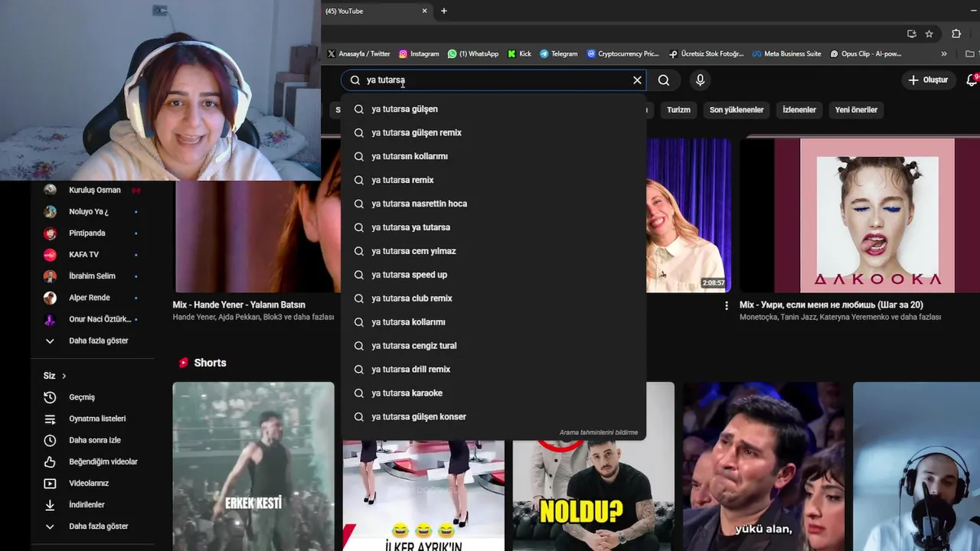The width and height of the screenshot is (980, 551).
Task: Open the browser extensions puzzle icon
Action: tap(956, 34)
